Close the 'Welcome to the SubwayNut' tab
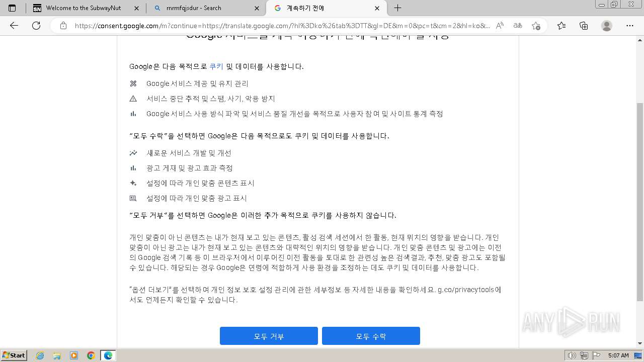 point(136,8)
